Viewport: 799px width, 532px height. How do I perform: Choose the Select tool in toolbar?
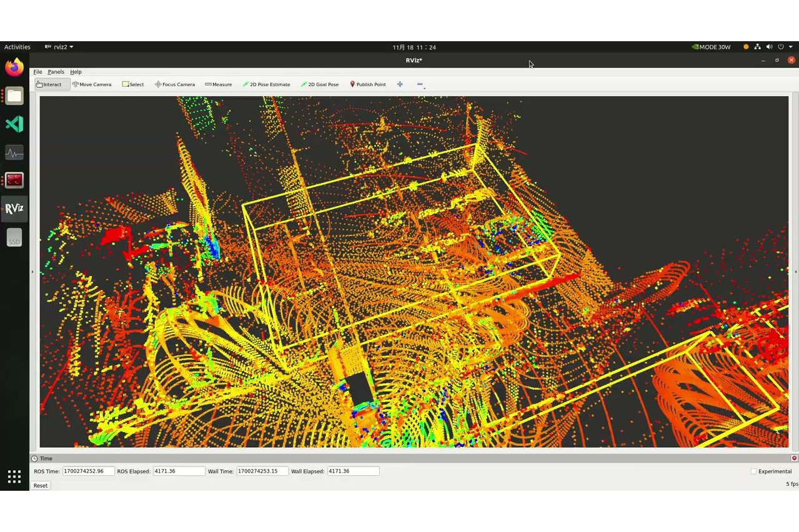[133, 84]
